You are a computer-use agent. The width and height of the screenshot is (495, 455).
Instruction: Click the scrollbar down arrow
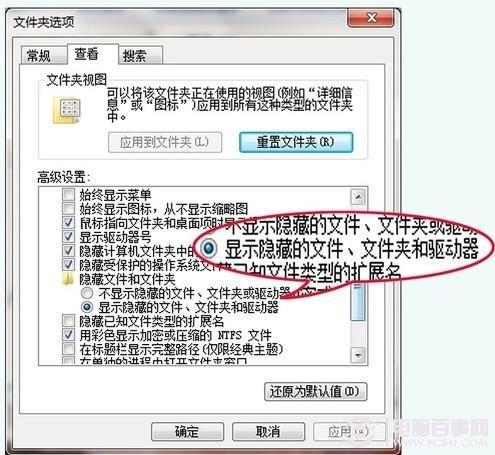[x=358, y=355]
